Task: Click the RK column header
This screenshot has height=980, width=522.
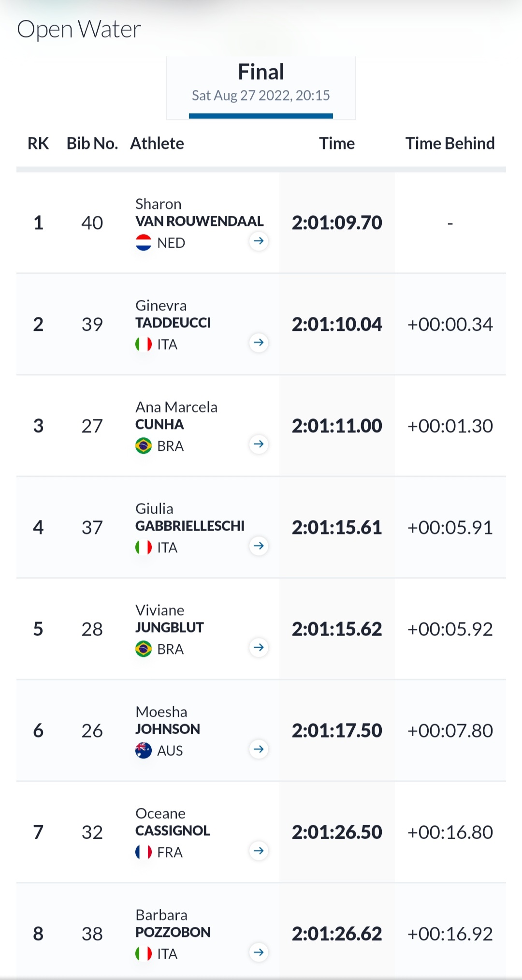Action: [38, 143]
